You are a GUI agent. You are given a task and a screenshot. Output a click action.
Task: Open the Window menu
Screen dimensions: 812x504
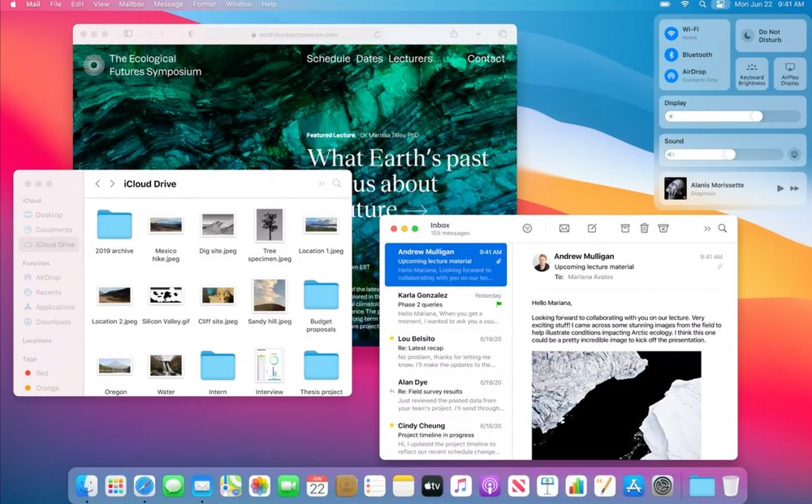tap(238, 4)
